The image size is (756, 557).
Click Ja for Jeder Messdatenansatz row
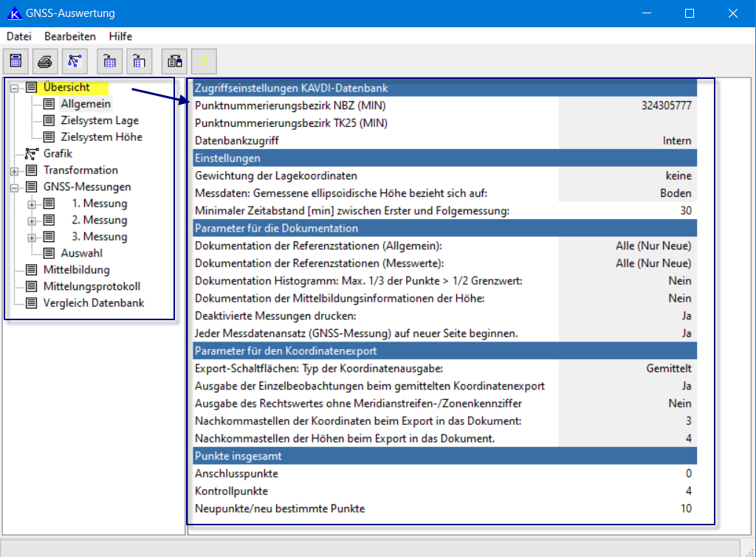687,333
